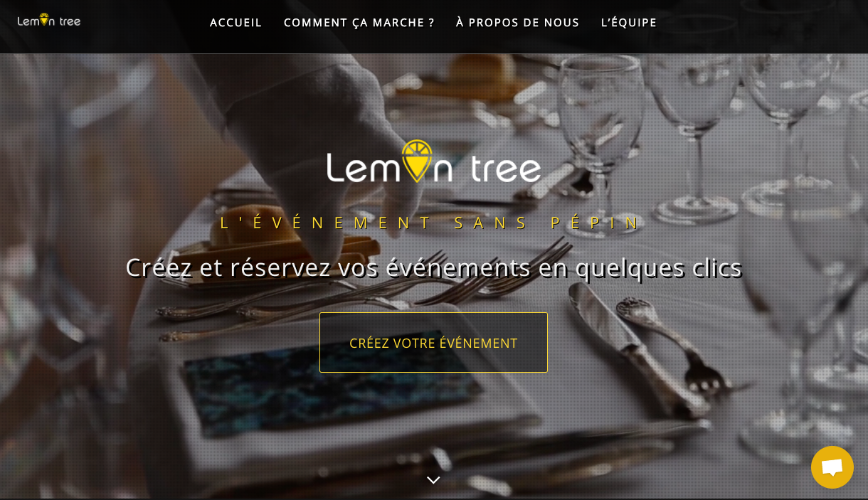Click the CRÉEZ VOTRE ÉVÉNEMENT button
Viewport: 868px width, 500px height.
click(x=433, y=342)
